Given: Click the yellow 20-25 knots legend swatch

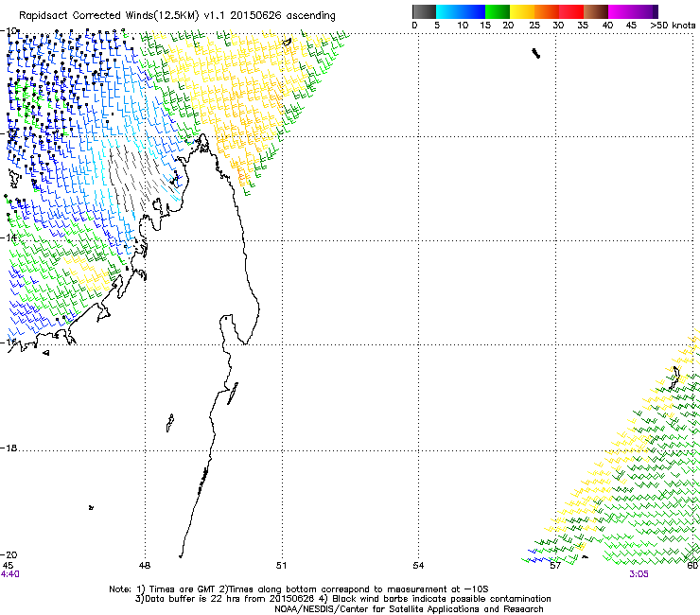Looking at the screenshot, I should pos(522,11).
